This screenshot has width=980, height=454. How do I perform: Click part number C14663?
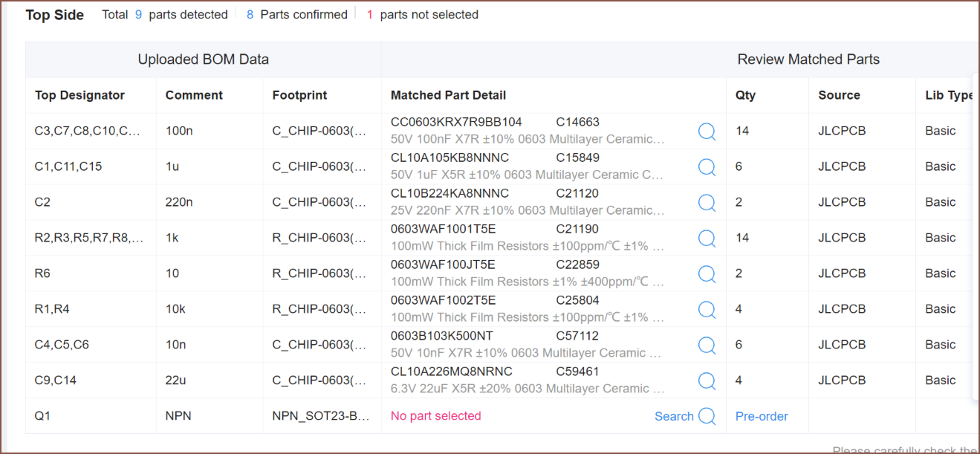(577, 122)
